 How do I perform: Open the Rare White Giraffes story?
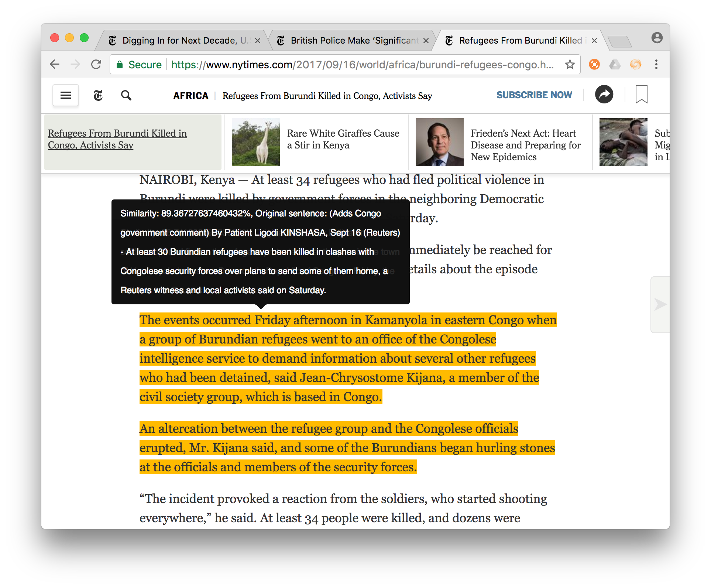coord(343,139)
